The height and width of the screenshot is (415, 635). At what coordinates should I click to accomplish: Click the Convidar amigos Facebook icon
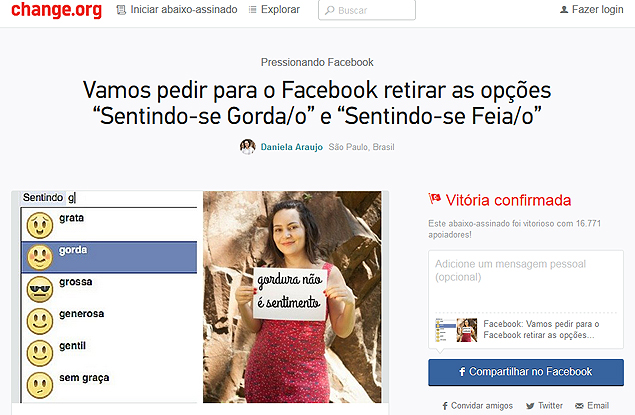445,406
